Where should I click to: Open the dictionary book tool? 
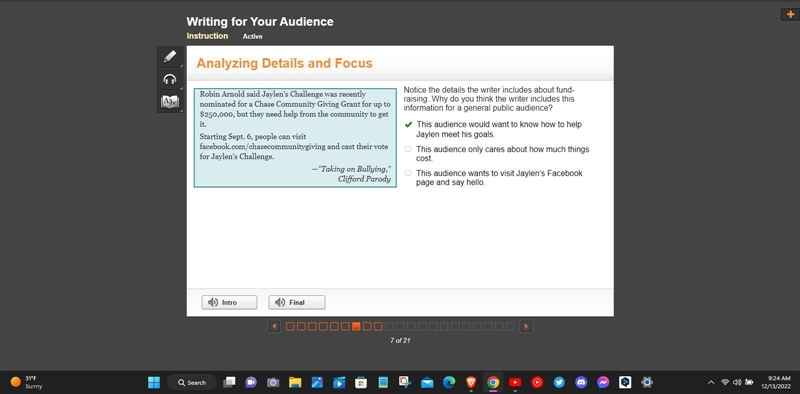coord(169,102)
